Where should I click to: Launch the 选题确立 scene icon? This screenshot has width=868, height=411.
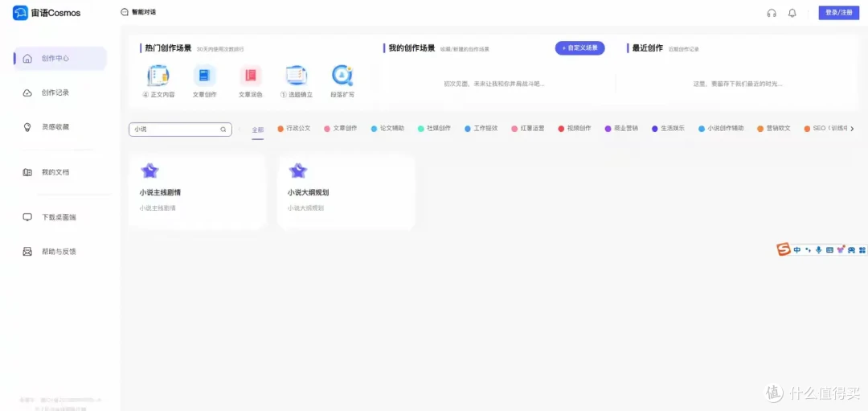pyautogui.click(x=297, y=76)
